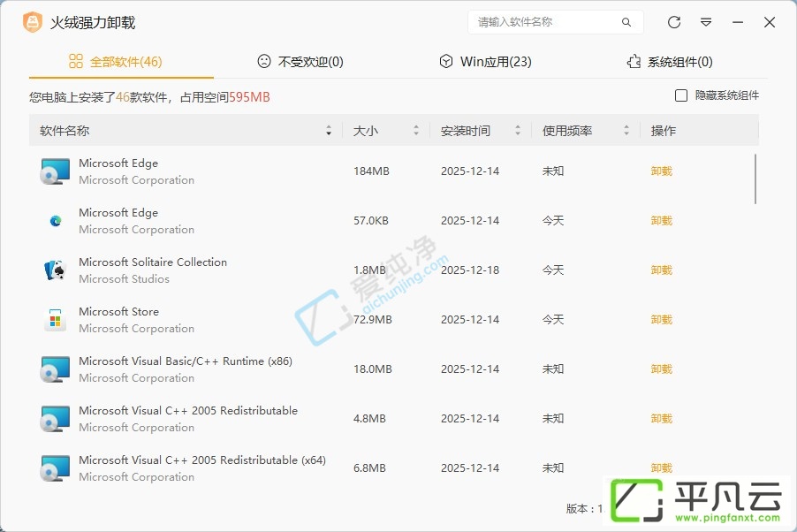Click icon of Visual Basic/C++ Runtime (x86)

tap(55, 369)
